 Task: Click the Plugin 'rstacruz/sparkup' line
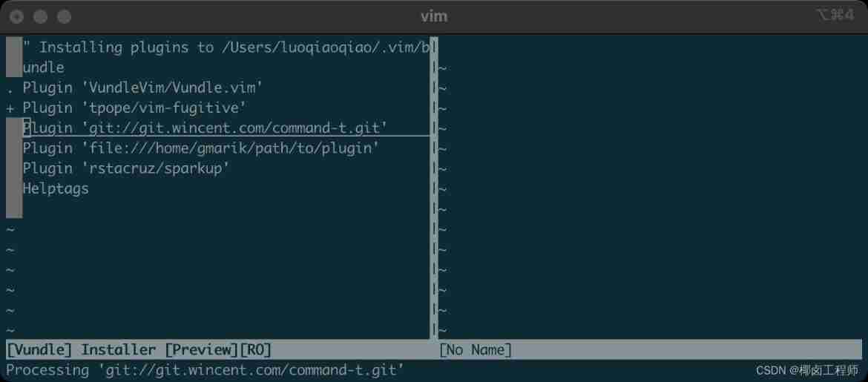coord(126,168)
